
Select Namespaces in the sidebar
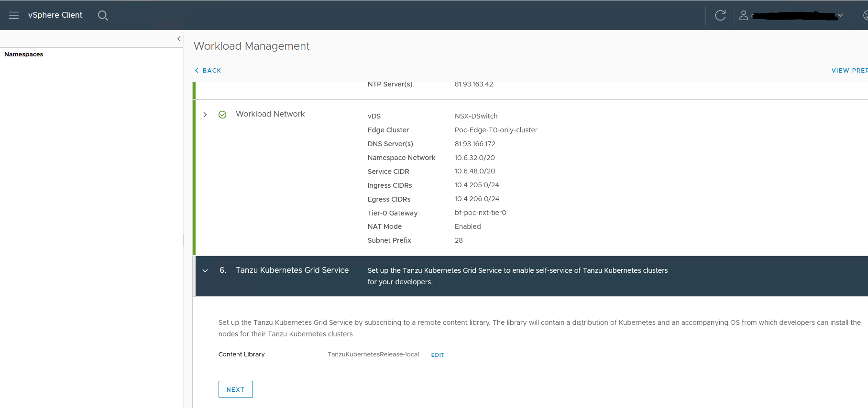pyautogui.click(x=24, y=54)
